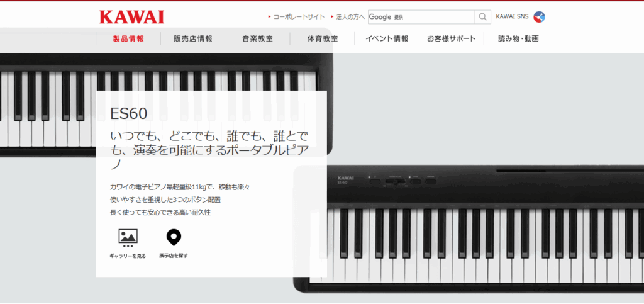Open the お客様サポート menu

(x=452, y=38)
